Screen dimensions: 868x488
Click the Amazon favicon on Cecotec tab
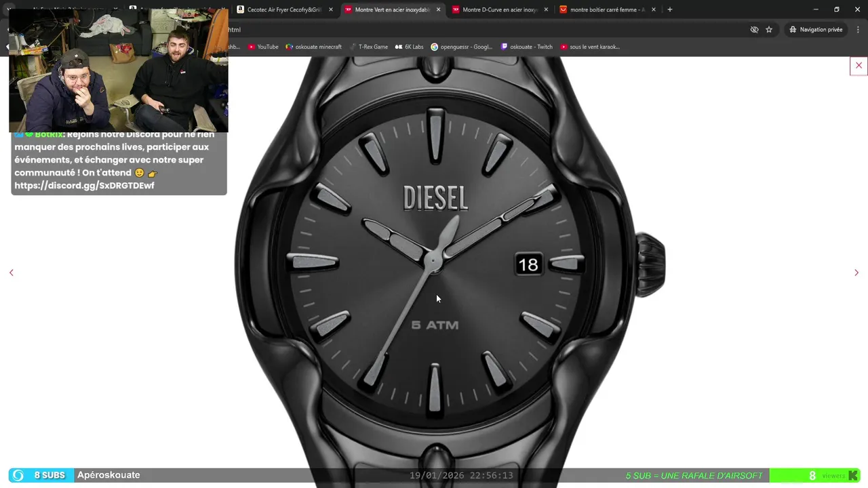(240, 9)
